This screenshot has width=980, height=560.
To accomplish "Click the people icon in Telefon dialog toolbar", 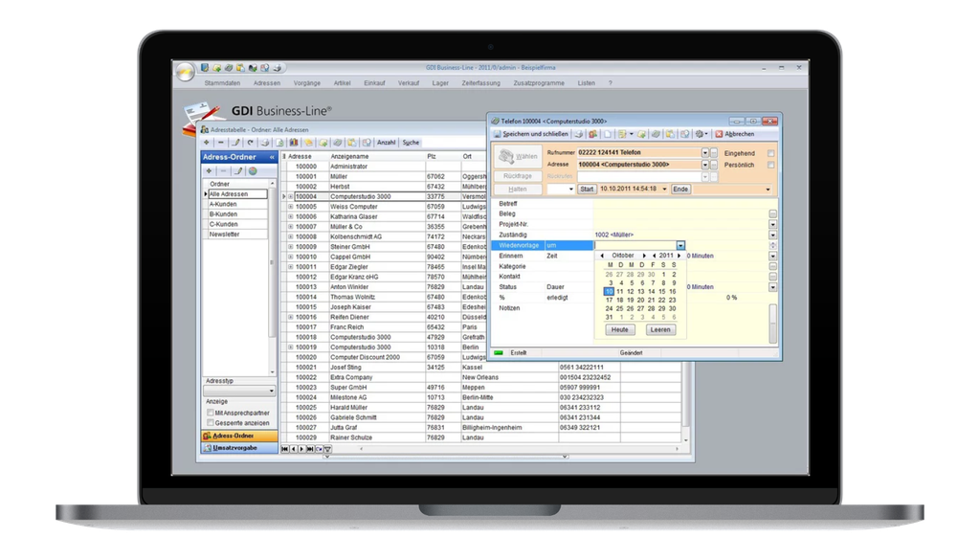I will (592, 134).
